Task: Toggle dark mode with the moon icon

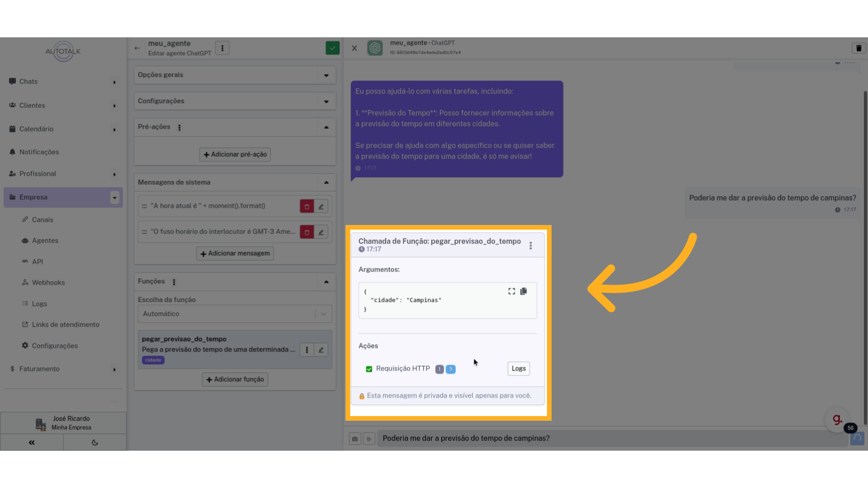Action: 95,442
